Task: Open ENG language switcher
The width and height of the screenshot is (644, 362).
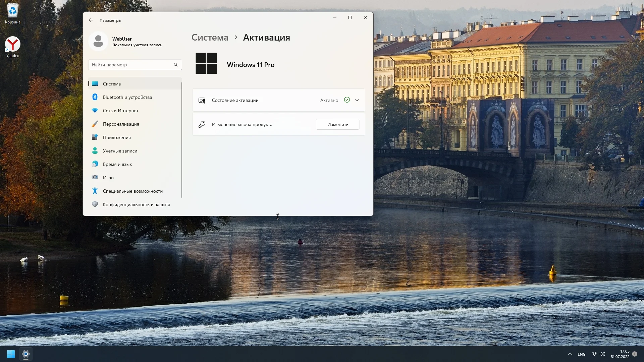Action: pos(582,354)
